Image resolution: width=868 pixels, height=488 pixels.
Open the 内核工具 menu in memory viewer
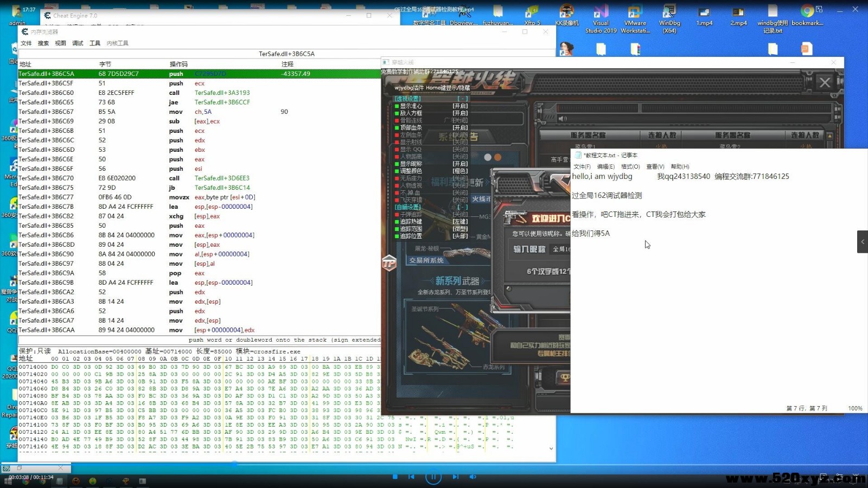click(x=118, y=43)
